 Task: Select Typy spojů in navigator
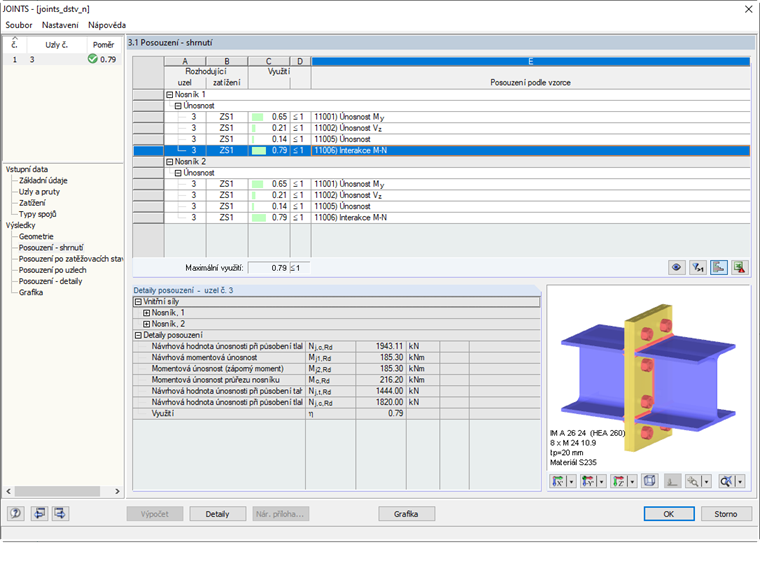[x=37, y=214]
